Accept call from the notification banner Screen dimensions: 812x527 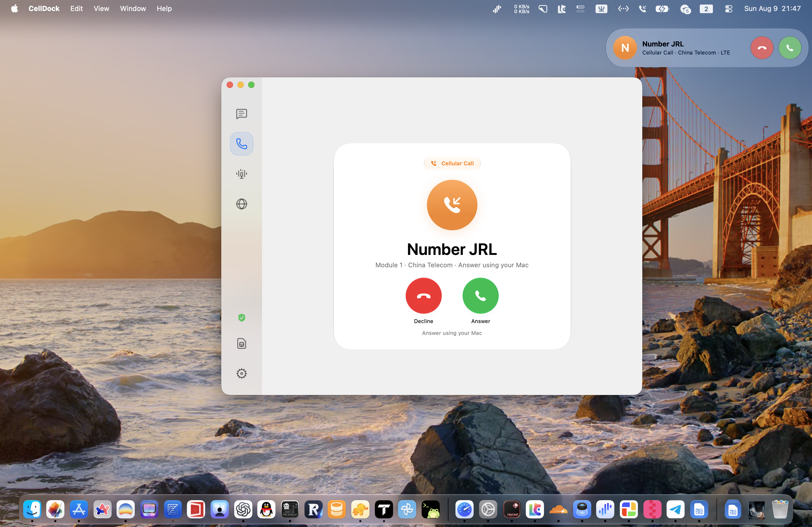pyautogui.click(x=790, y=48)
